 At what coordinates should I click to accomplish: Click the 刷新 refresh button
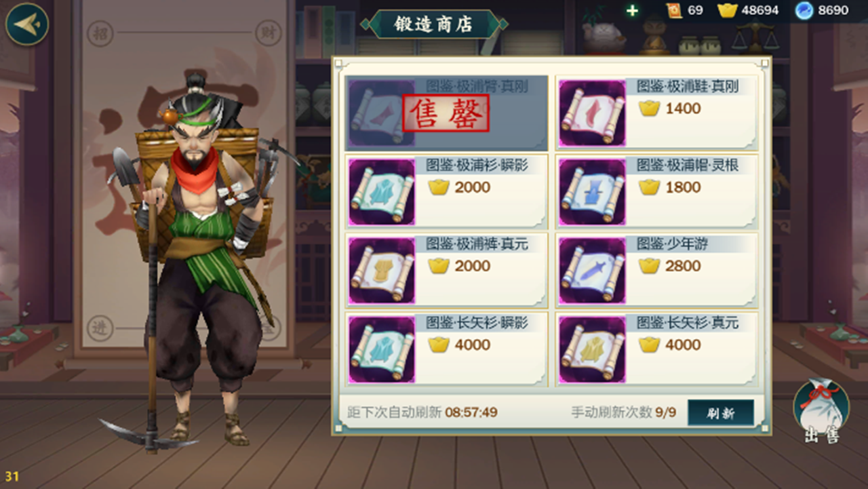[x=720, y=413]
